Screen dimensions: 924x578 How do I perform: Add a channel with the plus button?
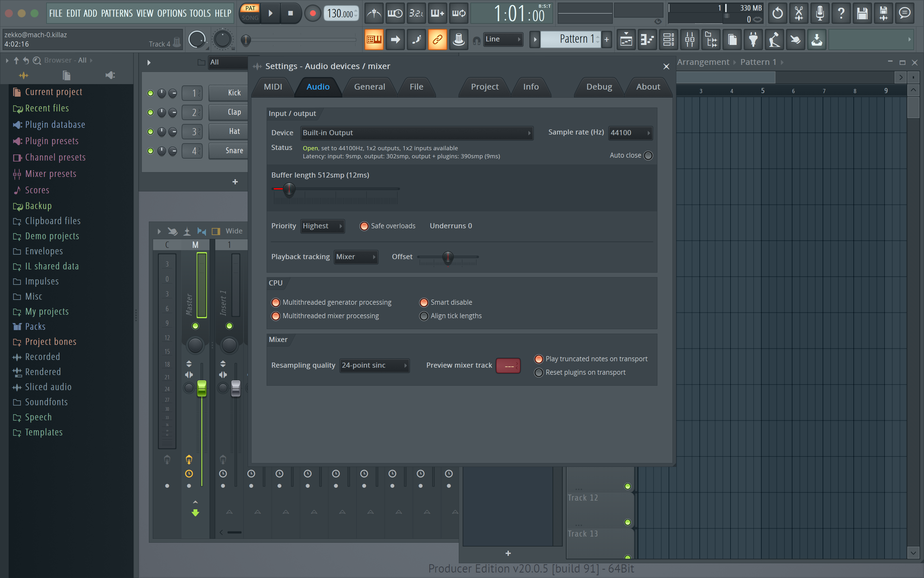click(x=235, y=182)
